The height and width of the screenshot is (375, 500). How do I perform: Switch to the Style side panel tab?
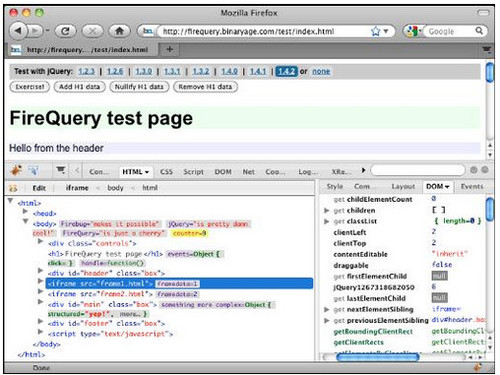[x=335, y=186]
